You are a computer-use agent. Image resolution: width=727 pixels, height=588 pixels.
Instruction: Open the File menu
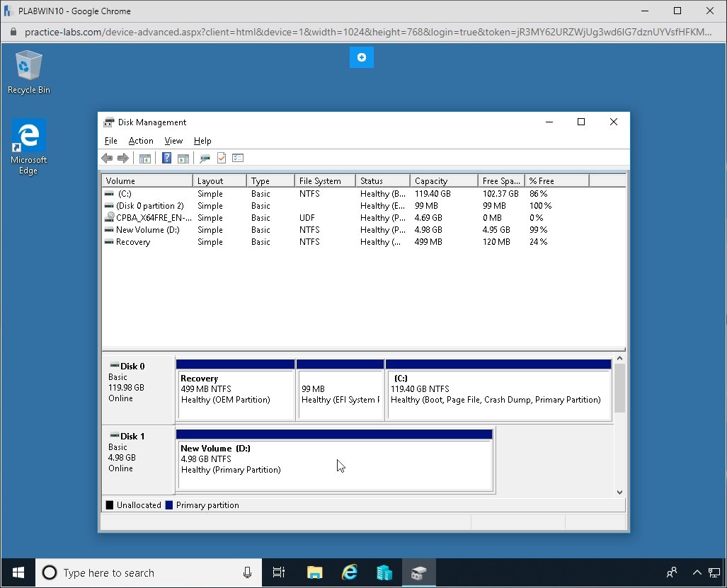click(x=111, y=141)
